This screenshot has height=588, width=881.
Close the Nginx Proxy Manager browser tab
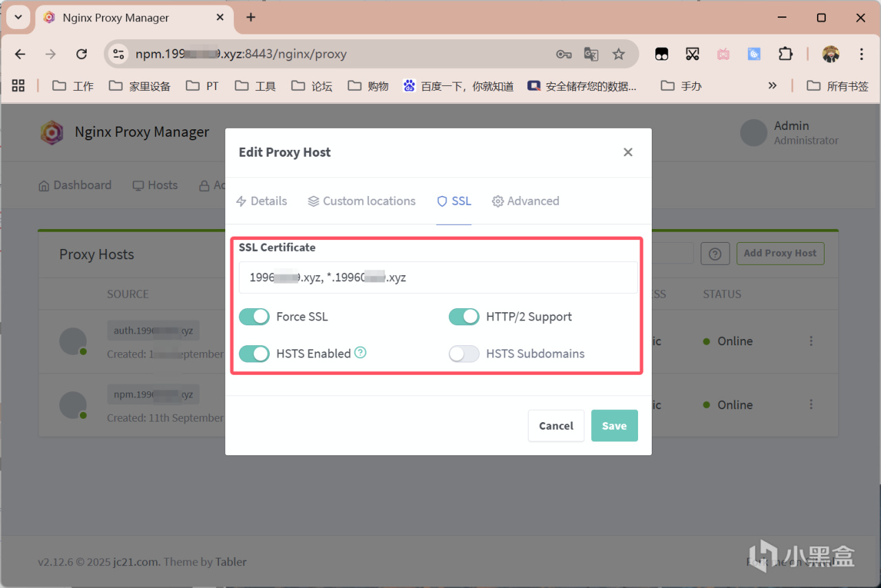(220, 17)
